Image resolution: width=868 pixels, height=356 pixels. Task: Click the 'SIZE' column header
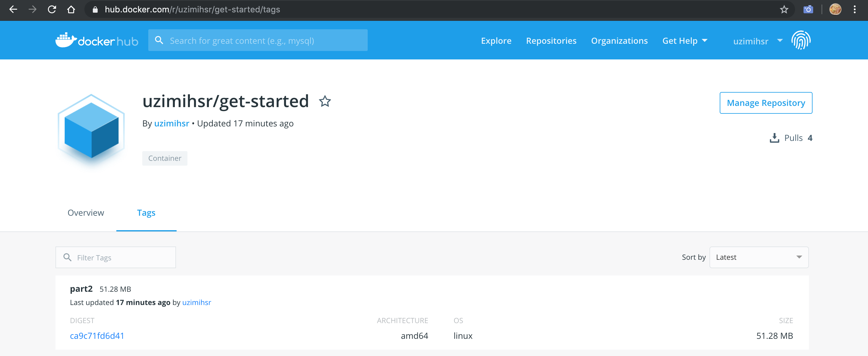(786, 321)
